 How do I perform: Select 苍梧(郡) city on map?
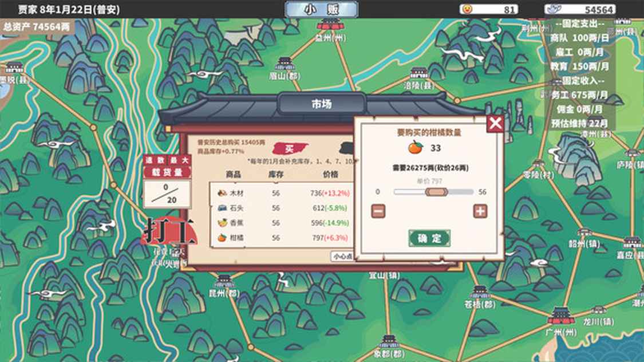[480, 297]
